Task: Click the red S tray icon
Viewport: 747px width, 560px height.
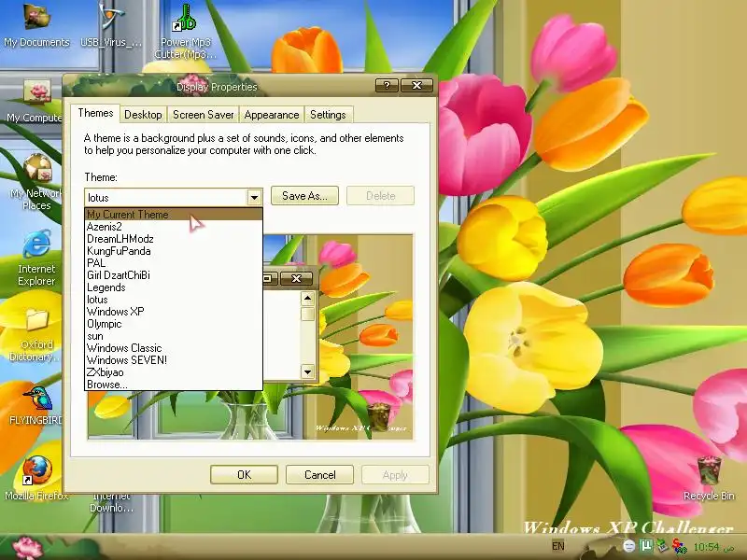Action: click(x=679, y=546)
